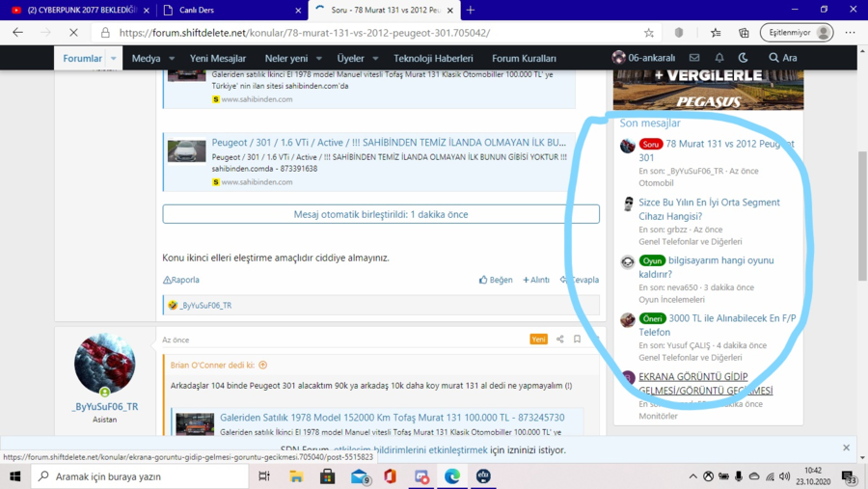868x489 pixels.
Task: Toggle dark mode moon icon
Action: 744,58
